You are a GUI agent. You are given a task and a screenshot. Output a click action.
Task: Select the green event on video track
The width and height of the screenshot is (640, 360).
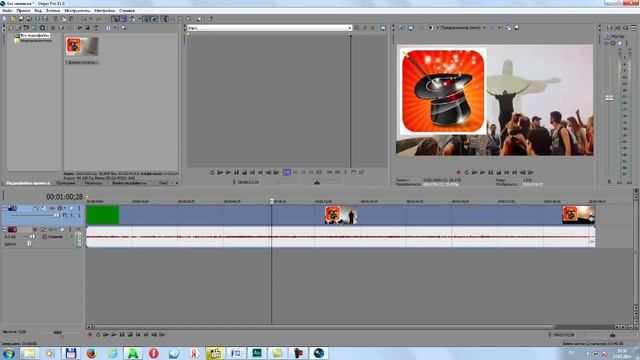103,215
